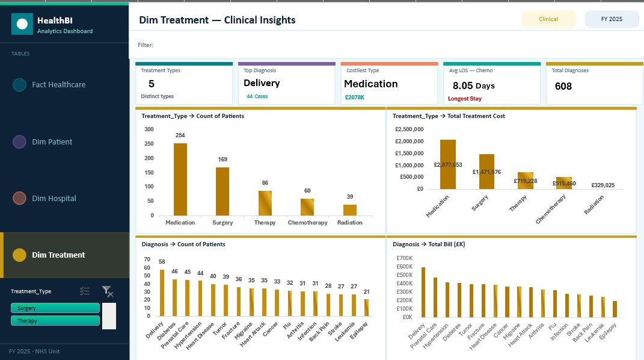Enable multi-select on the Treatment_Type slicer
Viewport: 644px width, 360px height.
85,291
